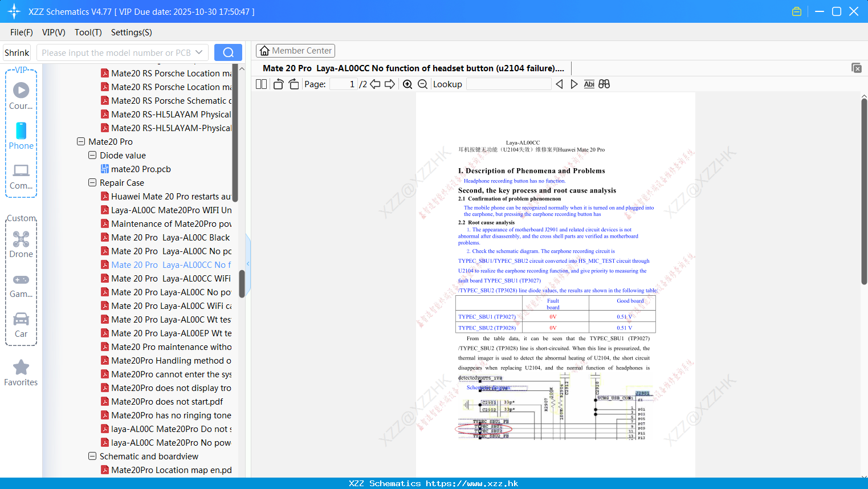
Task: Open the Tool(T) menu
Action: pos(88,32)
